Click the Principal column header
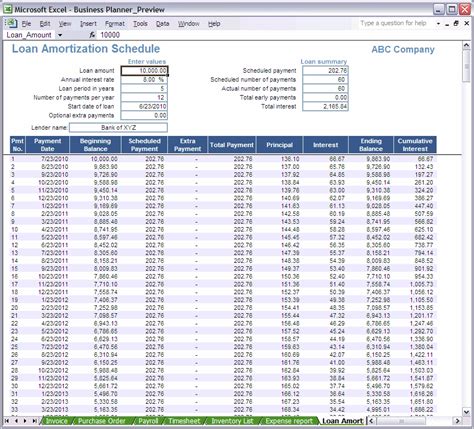Screen dimensions: 474x429 tap(279, 145)
